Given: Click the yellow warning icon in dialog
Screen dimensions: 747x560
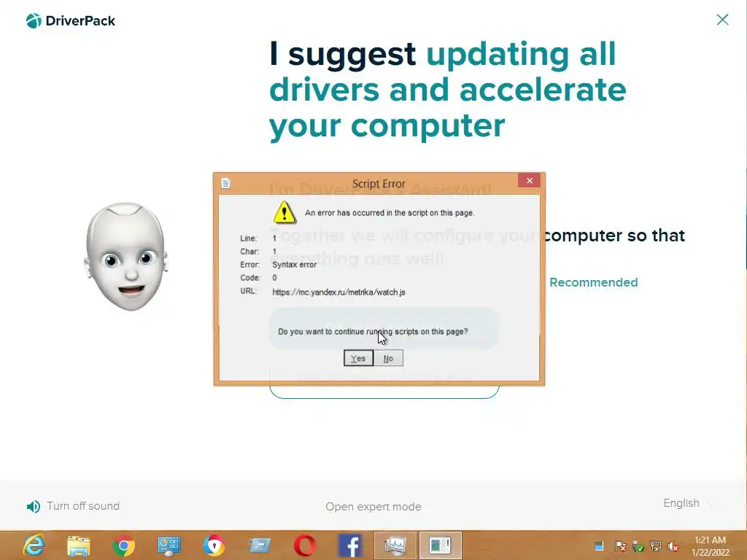Looking at the screenshot, I should [x=285, y=212].
